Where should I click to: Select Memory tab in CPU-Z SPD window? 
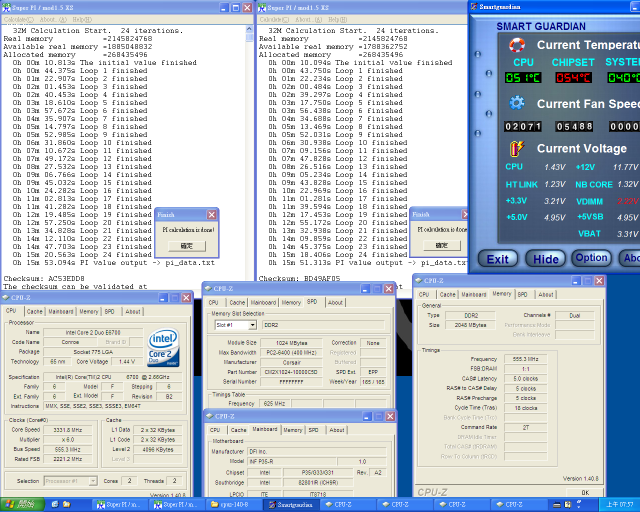coord(291,303)
